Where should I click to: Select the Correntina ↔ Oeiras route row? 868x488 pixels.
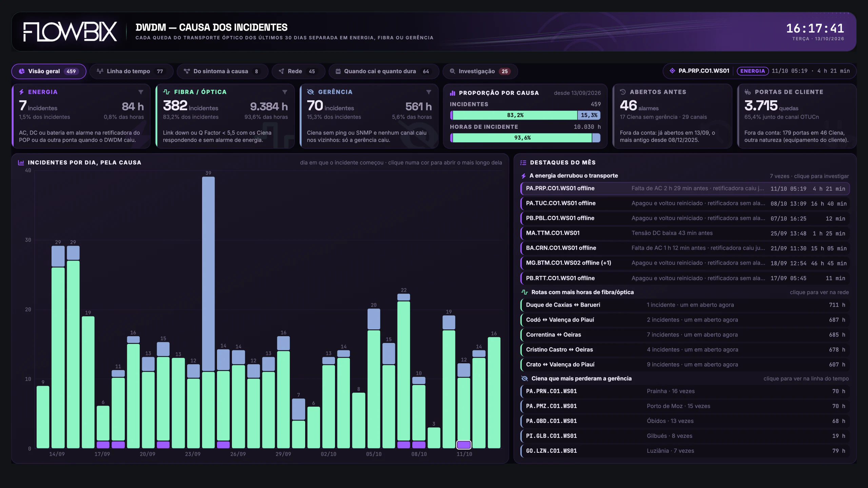[x=685, y=335]
